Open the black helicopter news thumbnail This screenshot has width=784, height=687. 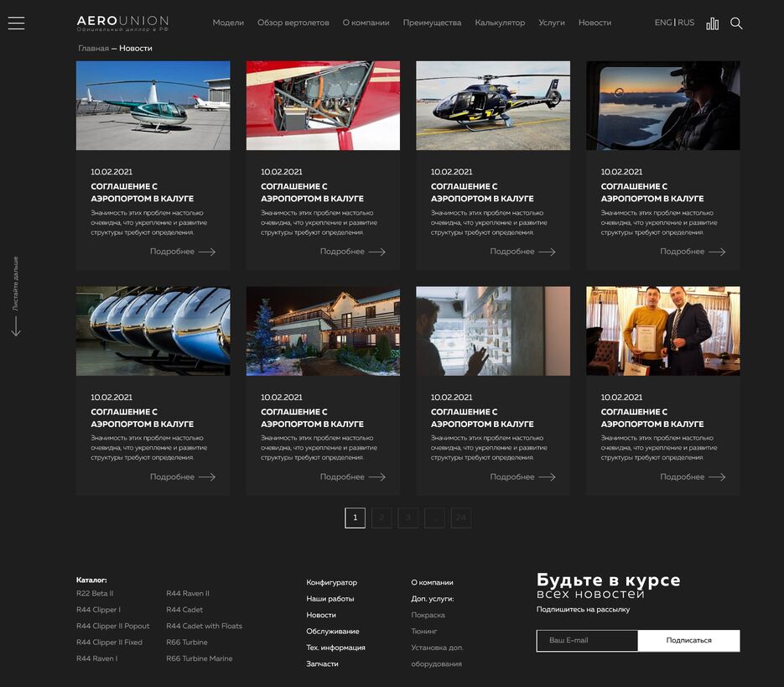pyautogui.click(x=493, y=106)
